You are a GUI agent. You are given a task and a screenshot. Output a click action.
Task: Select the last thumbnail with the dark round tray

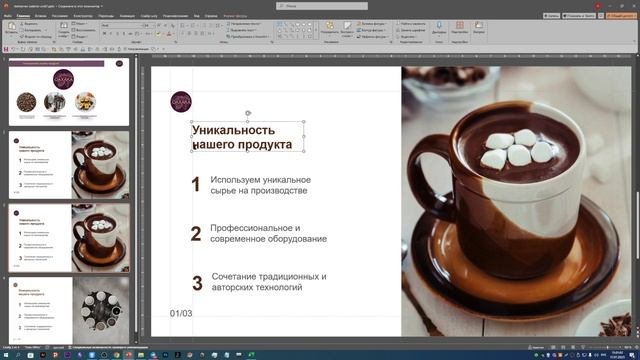tap(69, 310)
